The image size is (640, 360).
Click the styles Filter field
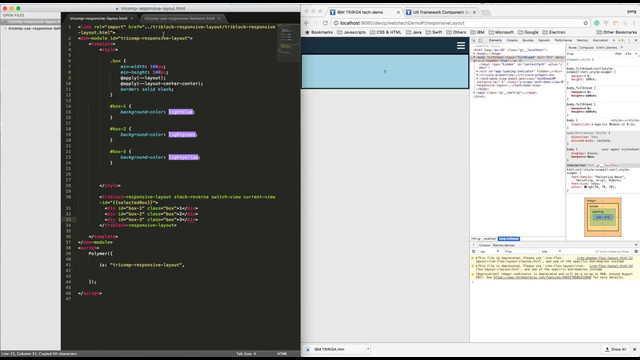click(x=588, y=53)
